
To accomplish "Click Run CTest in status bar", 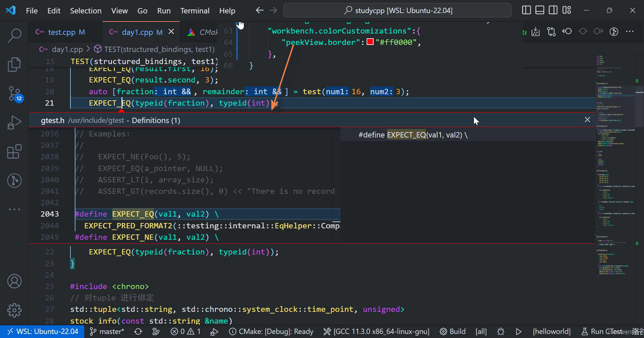I will tap(602, 332).
